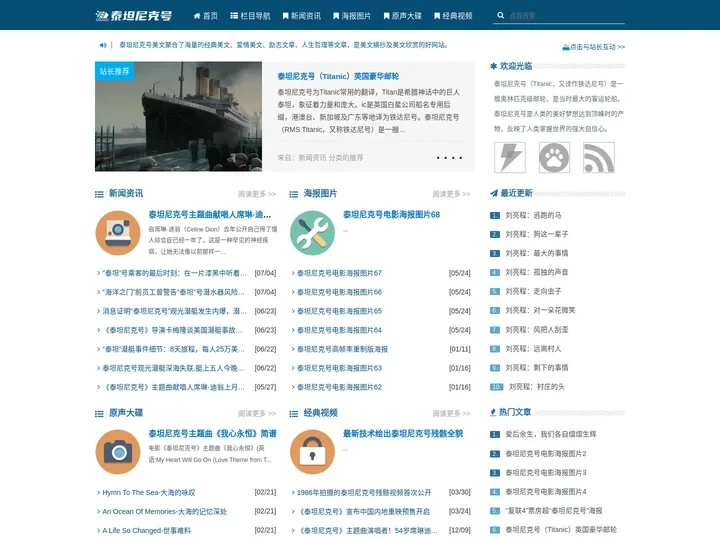
Task: Select the last carousel slide dot
Action: coord(461,158)
